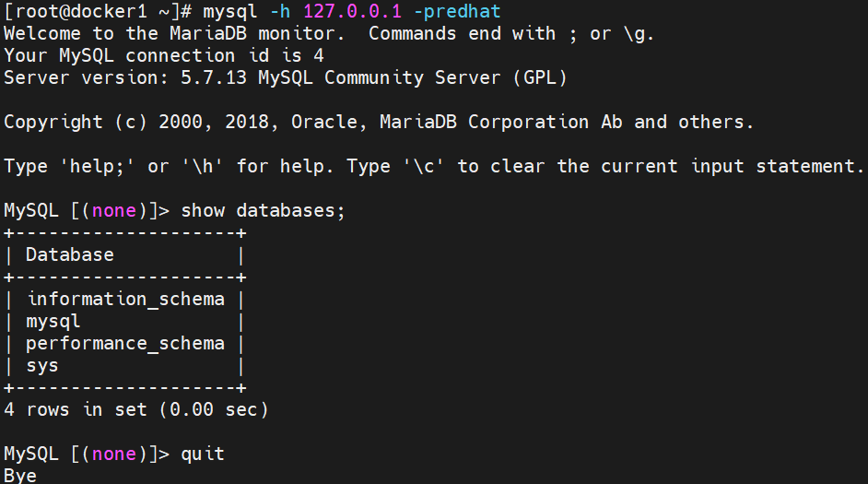Image resolution: width=868 pixels, height=484 pixels.
Task: Select the information_schema row
Action: click(125, 299)
